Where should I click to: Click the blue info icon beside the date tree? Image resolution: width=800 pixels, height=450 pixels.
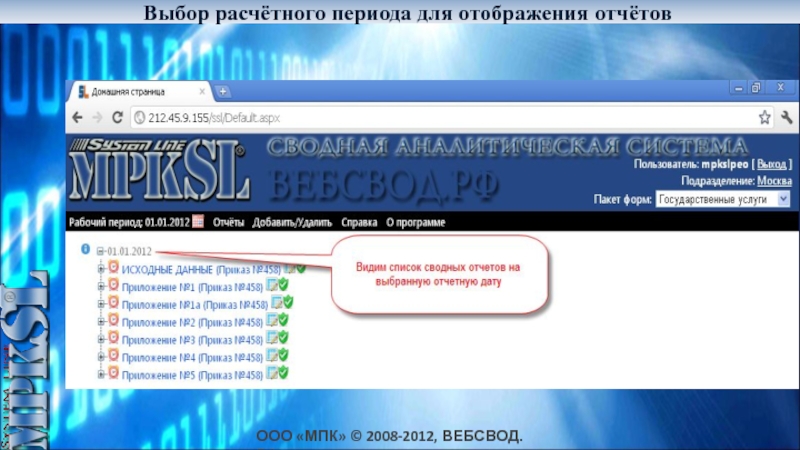pyautogui.click(x=85, y=249)
